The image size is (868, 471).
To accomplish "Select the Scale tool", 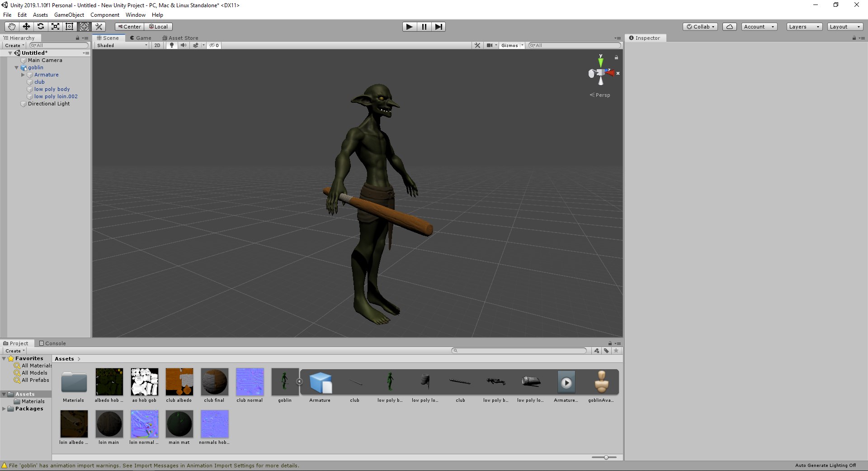I will (55, 27).
